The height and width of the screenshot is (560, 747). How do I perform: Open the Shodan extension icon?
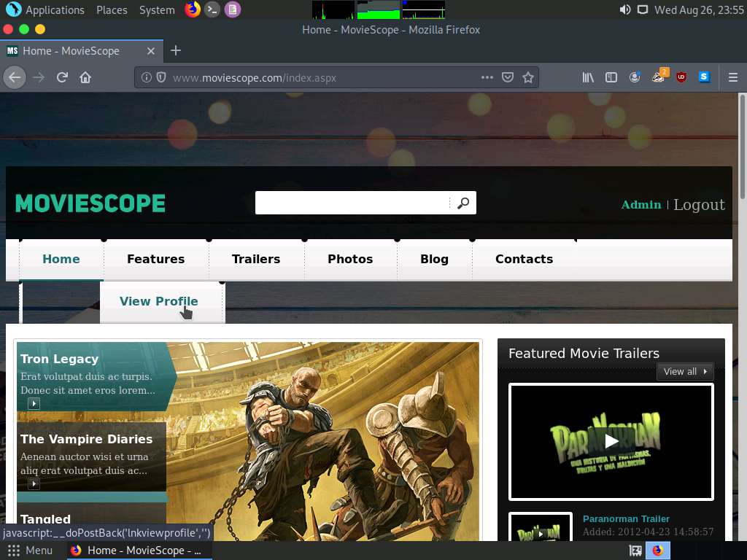705,77
